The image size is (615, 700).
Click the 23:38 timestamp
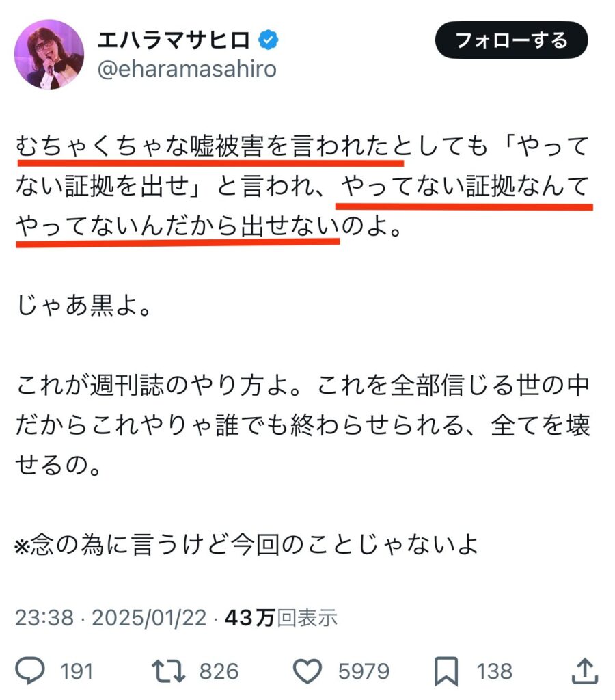pos(44,618)
